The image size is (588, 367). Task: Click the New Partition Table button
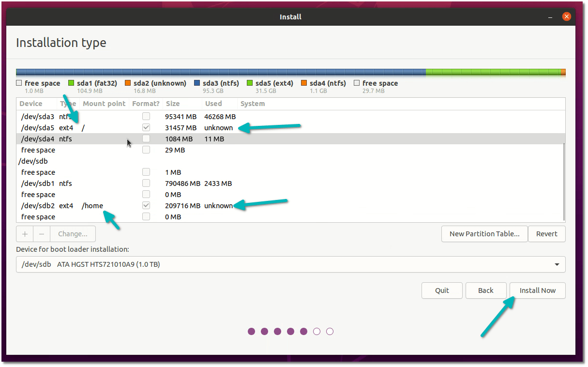pos(484,234)
